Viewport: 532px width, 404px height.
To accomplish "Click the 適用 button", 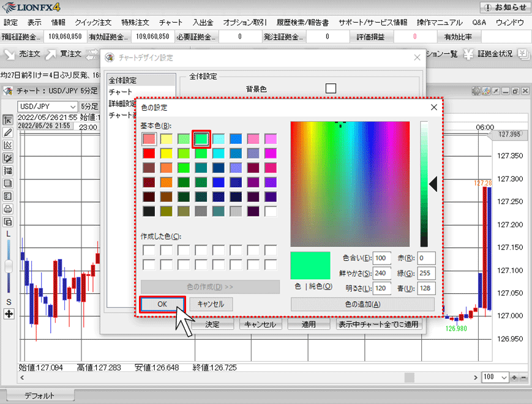I will click(x=309, y=324).
